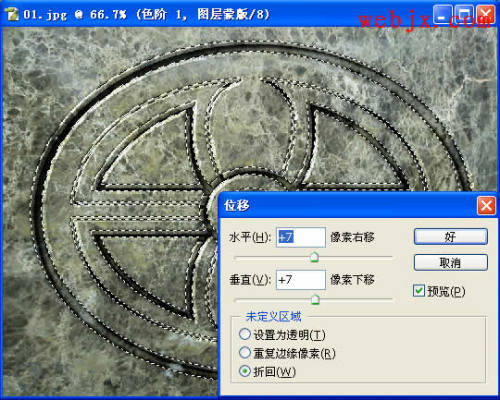Image resolution: width=500 pixels, height=400 pixels.
Task: Minimize the 01.jpg document window
Action: click(x=443, y=15)
